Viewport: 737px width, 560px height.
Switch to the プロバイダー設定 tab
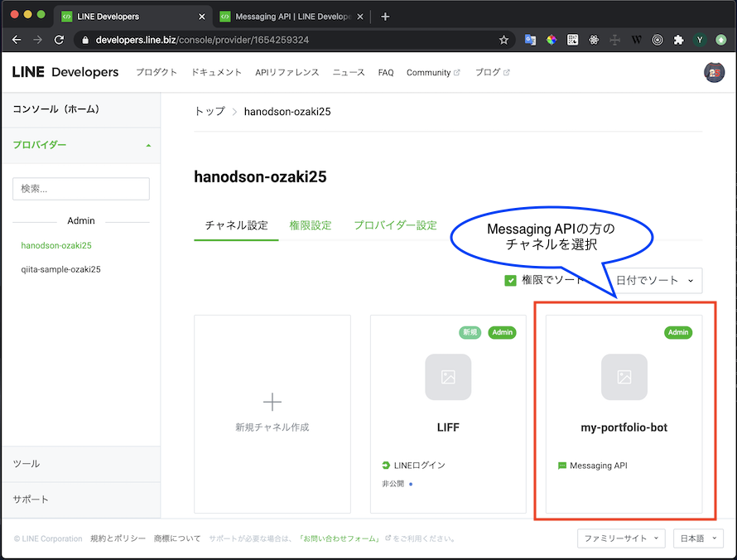pyautogui.click(x=395, y=225)
